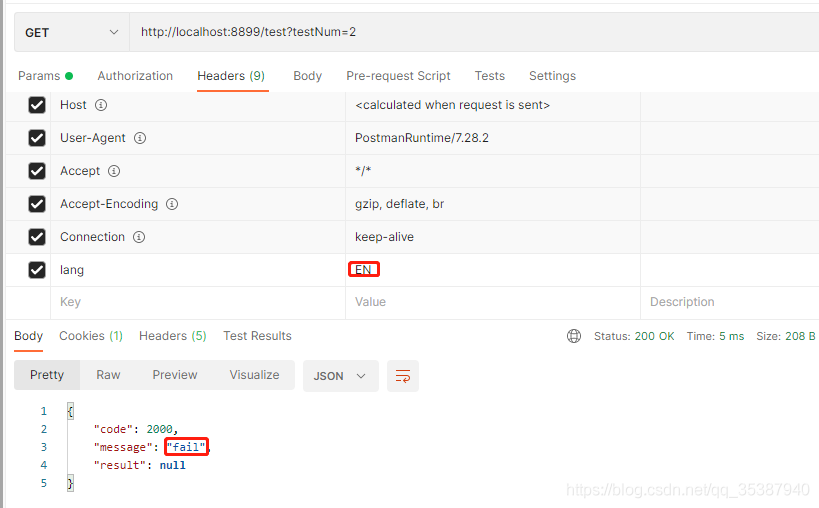Viewport: 819px width, 508px height.
Task: Uncheck the Connection header checkbox
Action: (x=37, y=237)
